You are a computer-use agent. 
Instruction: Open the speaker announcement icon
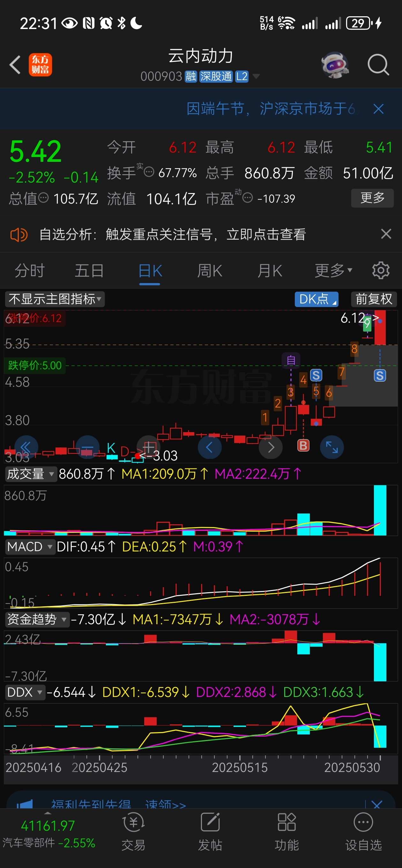click(x=19, y=235)
